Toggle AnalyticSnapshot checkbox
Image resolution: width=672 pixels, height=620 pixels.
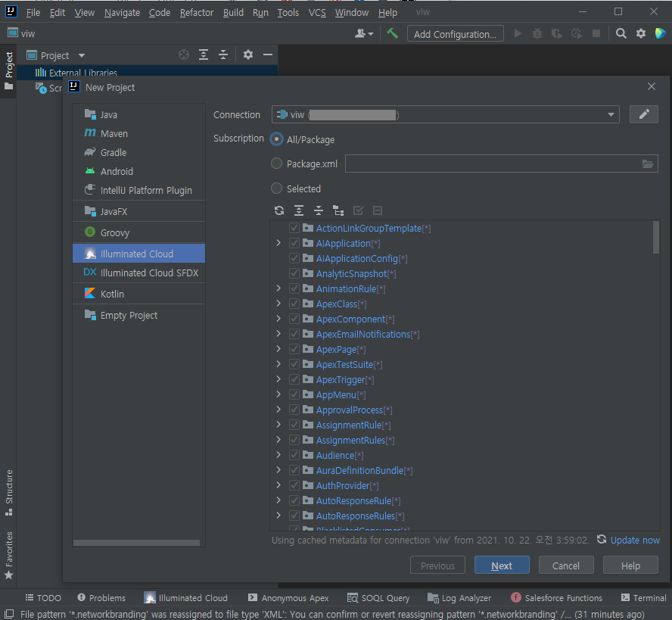tap(294, 273)
